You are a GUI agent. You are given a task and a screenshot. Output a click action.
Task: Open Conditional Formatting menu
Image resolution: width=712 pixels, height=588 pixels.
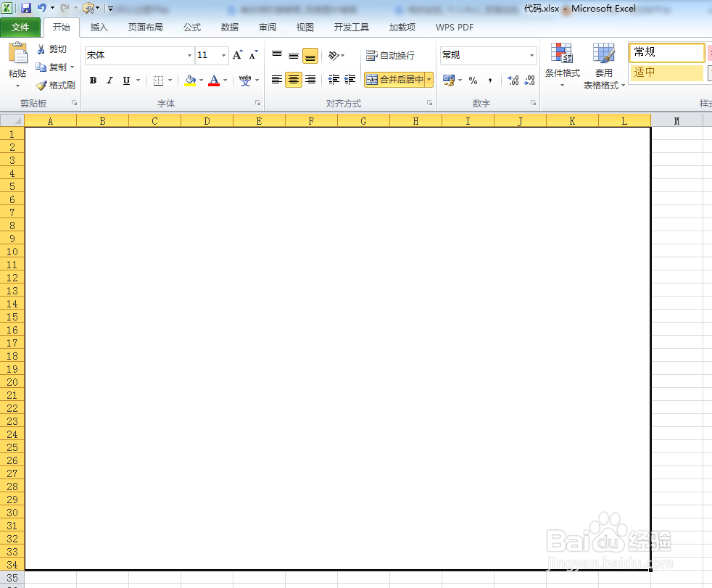click(x=562, y=65)
